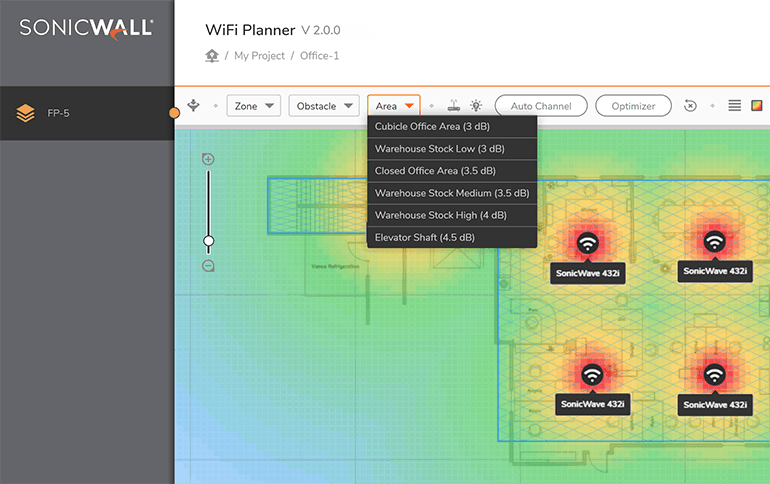Select Warehouse Stock Medium (3.5 dB)

[x=452, y=193]
